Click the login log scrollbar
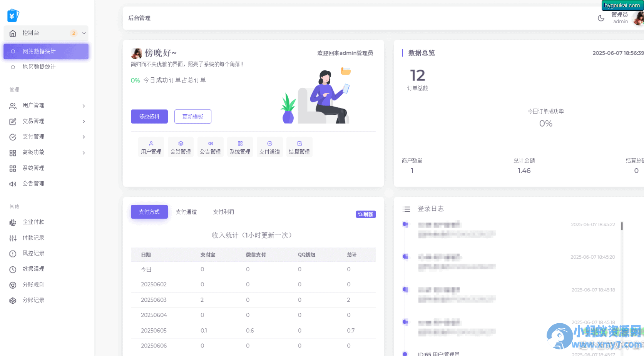The height and width of the screenshot is (356, 644). [622, 226]
